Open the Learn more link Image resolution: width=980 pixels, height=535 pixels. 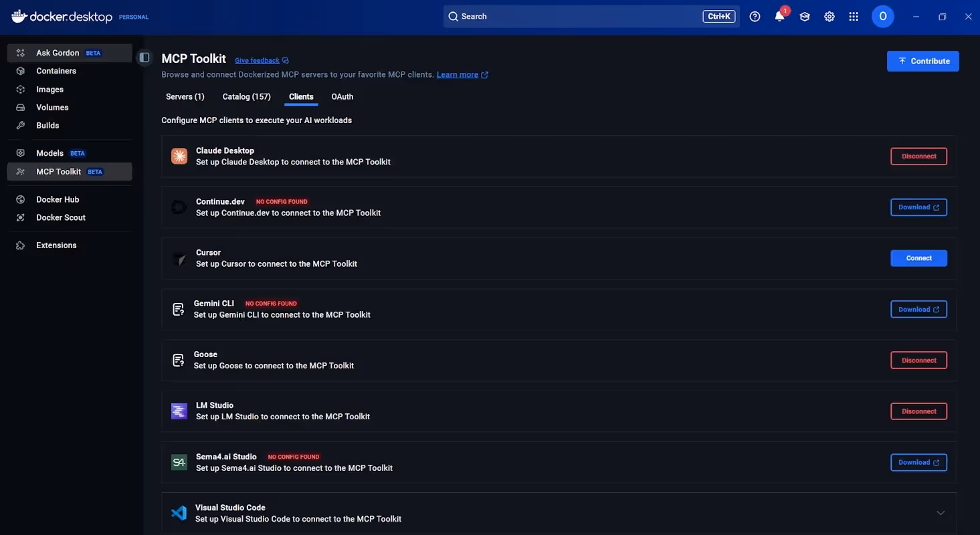tap(462, 75)
